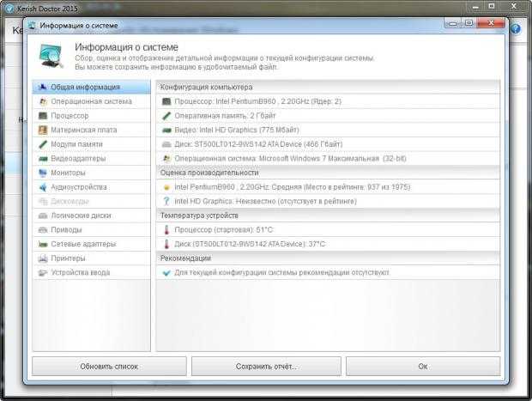Click the Устройства ввода icon

tap(43, 273)
